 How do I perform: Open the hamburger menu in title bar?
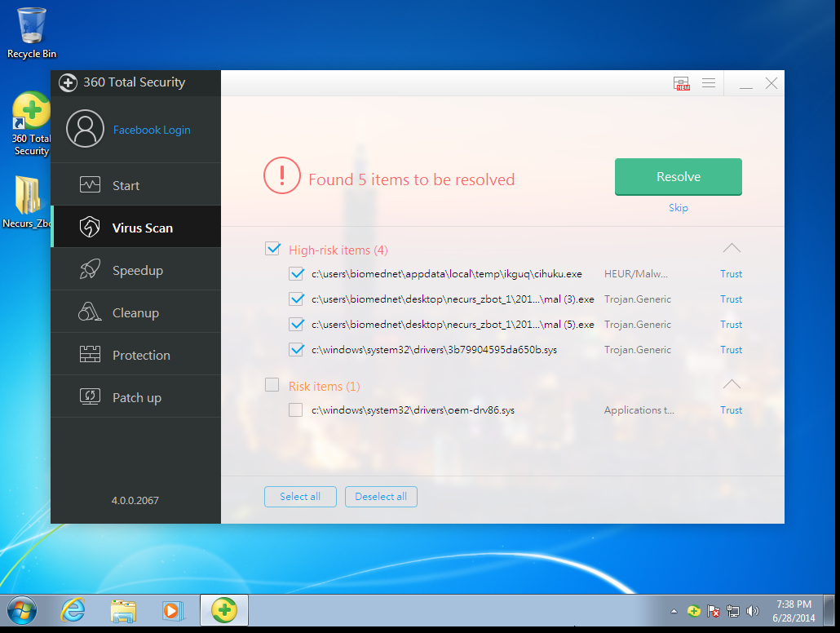(709, 82)
